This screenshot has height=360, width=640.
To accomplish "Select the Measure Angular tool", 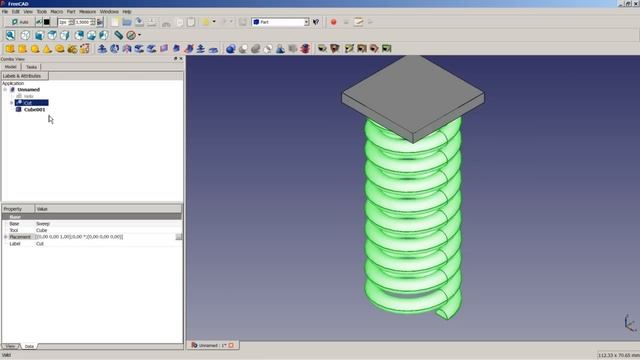I will pos(335,49).
